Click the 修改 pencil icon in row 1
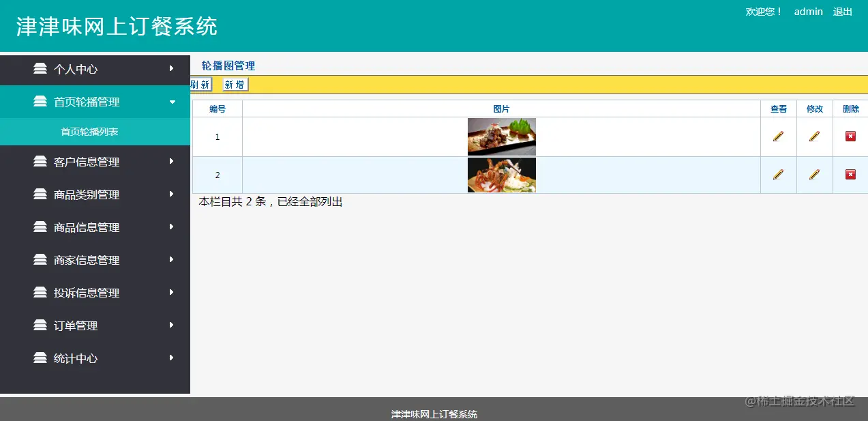Viewport: 868px width, 421px height. [x=814, y=136]
